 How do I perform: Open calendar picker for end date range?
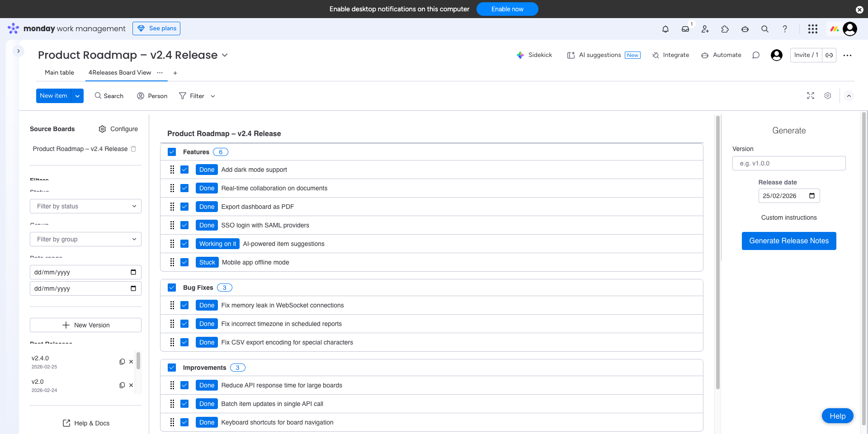133,288
